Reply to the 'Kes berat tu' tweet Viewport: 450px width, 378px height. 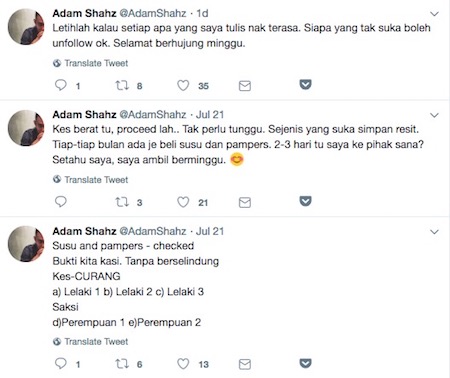point(61,202)
